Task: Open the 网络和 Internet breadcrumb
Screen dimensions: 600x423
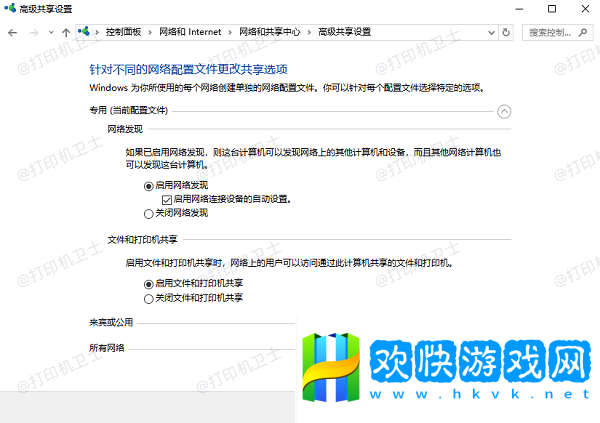Action: click(x=190, y=32)
